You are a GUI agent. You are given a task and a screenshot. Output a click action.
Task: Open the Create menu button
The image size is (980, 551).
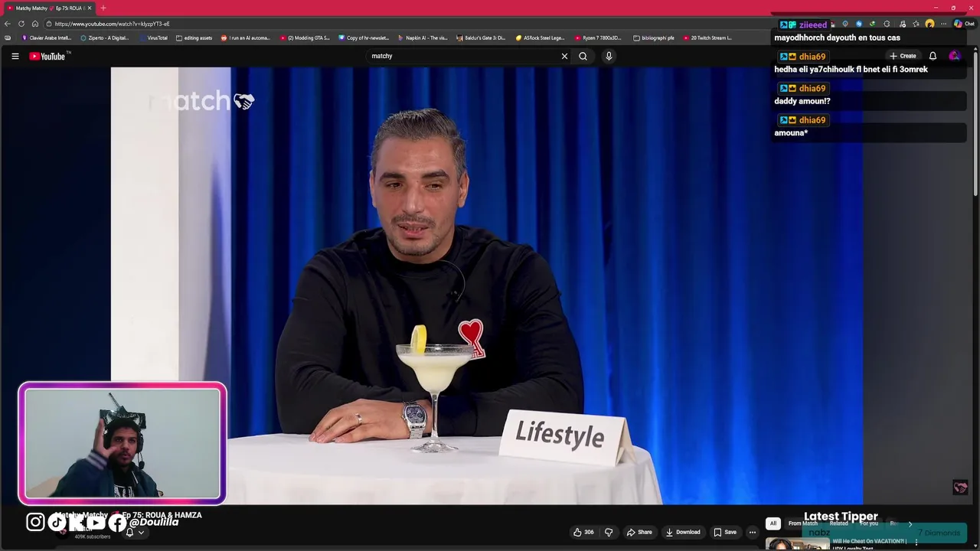click(903, 56)
